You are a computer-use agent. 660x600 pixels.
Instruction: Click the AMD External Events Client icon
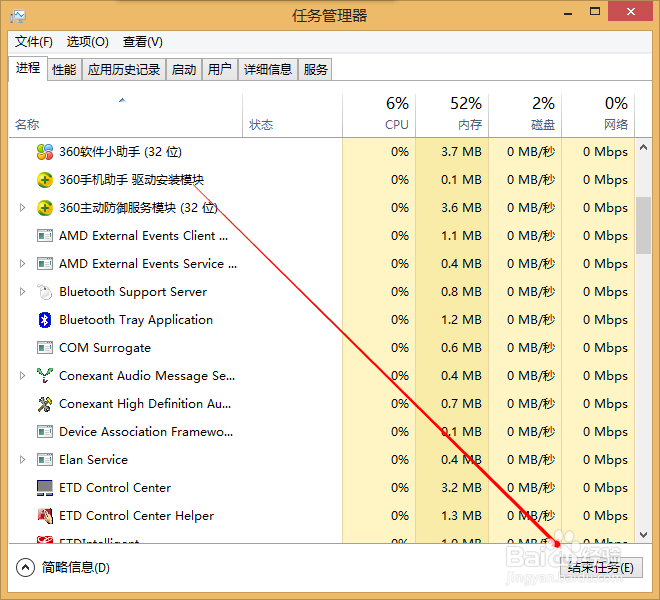coord(45,236)
